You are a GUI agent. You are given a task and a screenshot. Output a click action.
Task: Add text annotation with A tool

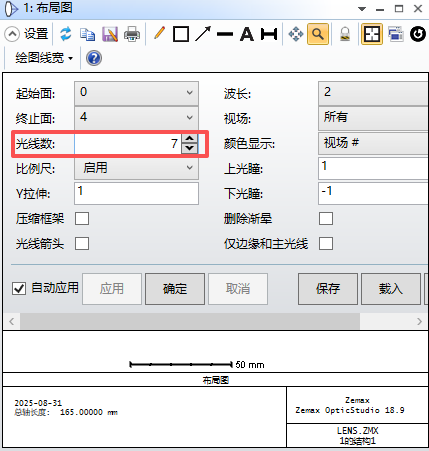(247, 34)
